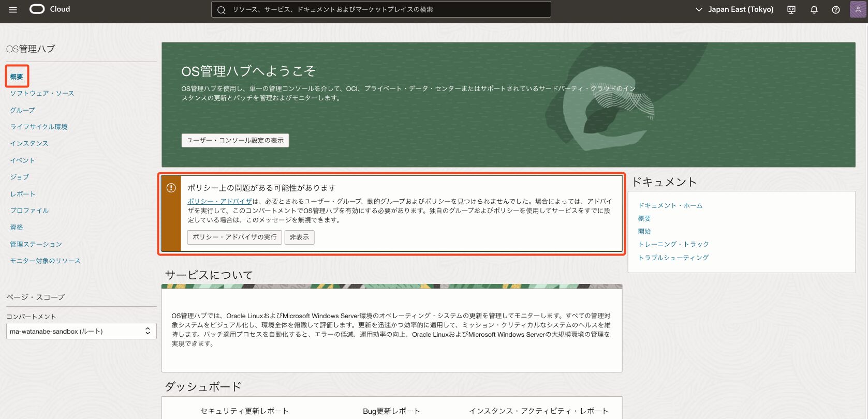Open the トラブルシューティング documentation link

673,258
